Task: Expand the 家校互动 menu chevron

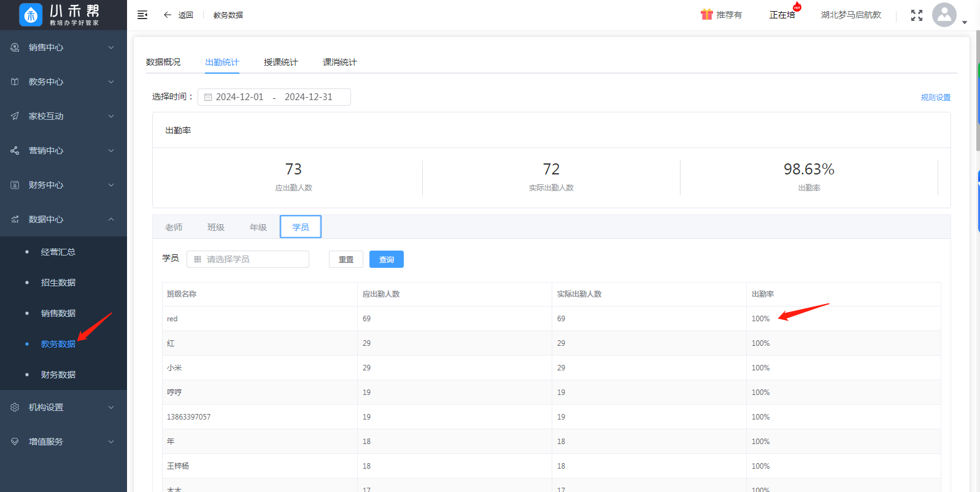Action: (111, 116)
